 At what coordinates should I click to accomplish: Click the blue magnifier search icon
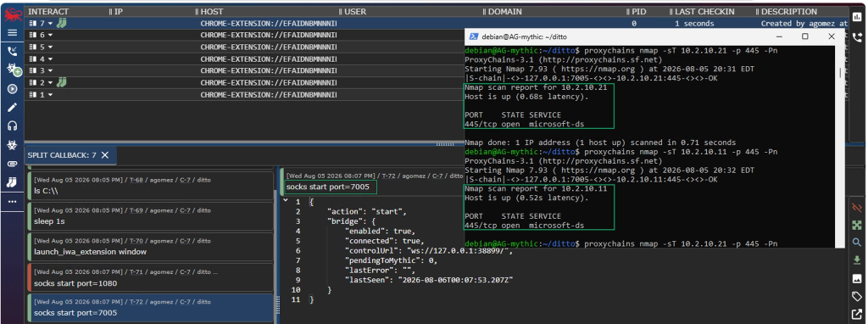tap(857, 243)
